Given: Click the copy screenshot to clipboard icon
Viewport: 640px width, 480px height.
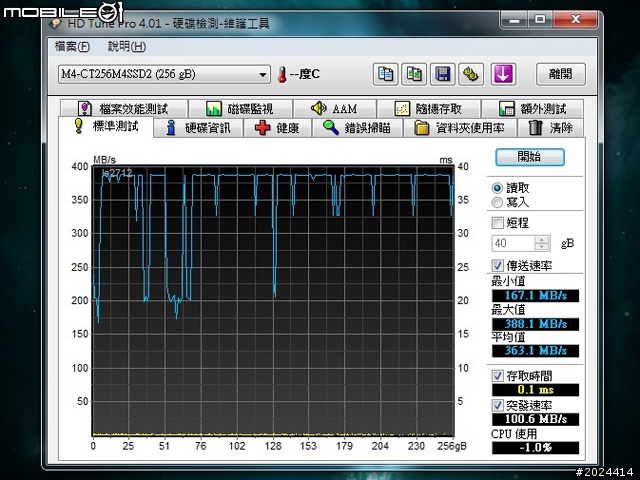Looking at the screenshot, I should pos(414,74).
